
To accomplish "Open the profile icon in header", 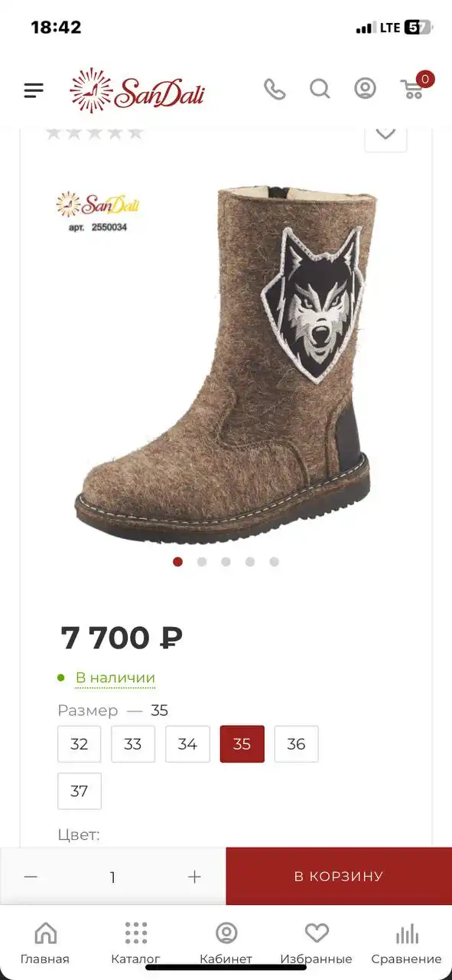I will [365, 89].
